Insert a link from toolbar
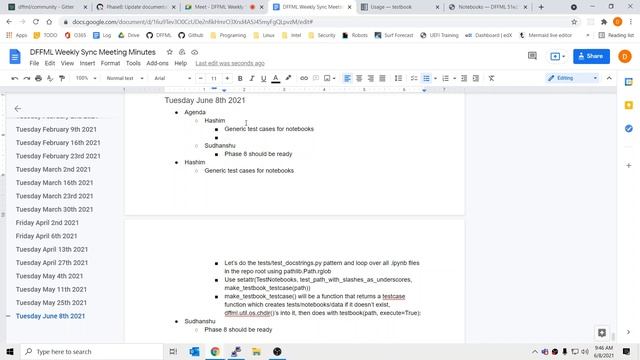Image resolution: width=640 pixels, height=360 pixels. 304,78
